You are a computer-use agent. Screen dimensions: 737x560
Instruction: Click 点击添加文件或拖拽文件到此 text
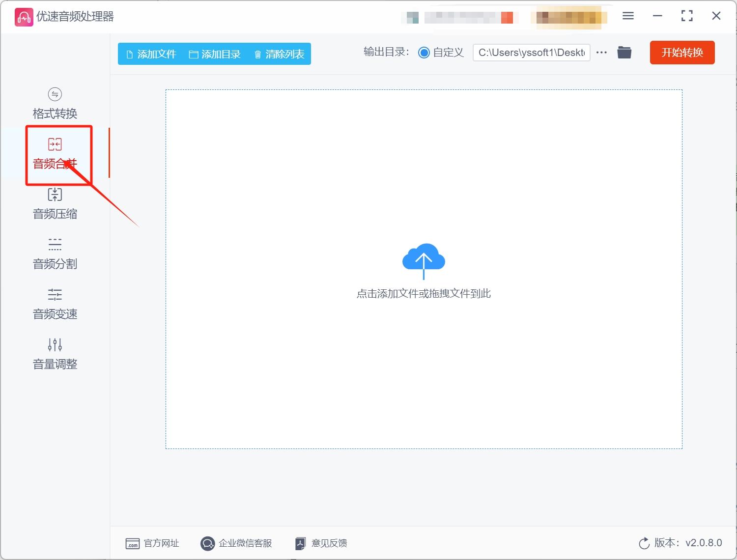[424, 294]
